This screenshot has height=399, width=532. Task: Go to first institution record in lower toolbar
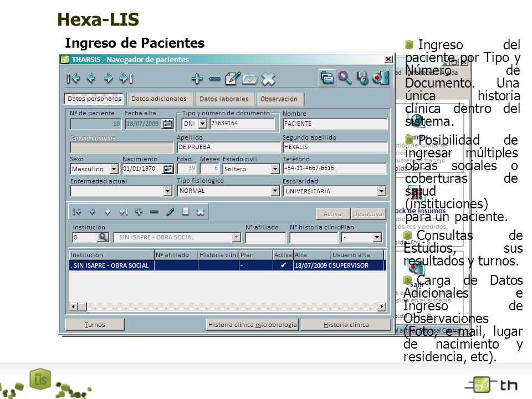tap(76, 212)
